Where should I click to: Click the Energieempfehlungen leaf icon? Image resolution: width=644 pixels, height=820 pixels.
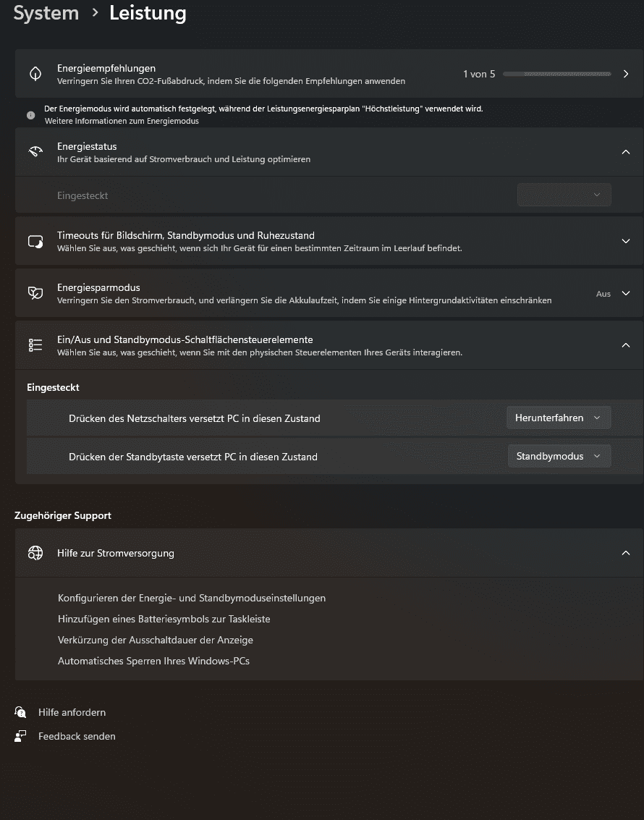click(x=35, y=74)
